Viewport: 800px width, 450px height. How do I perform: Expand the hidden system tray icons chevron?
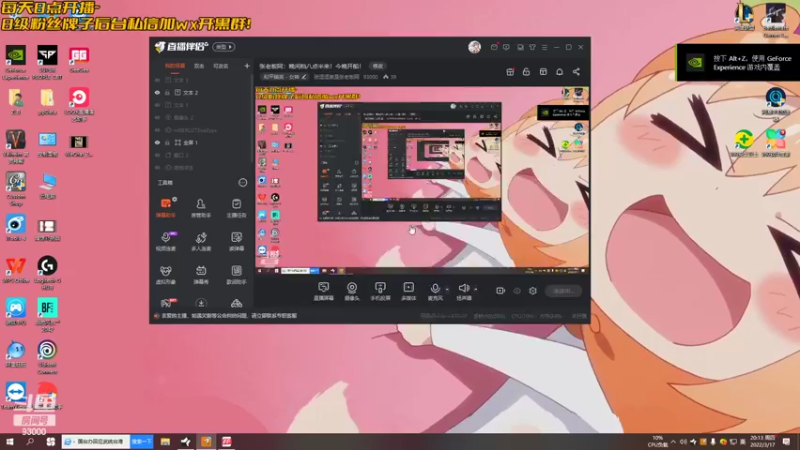pyautogui.click(x=673, y=442)
